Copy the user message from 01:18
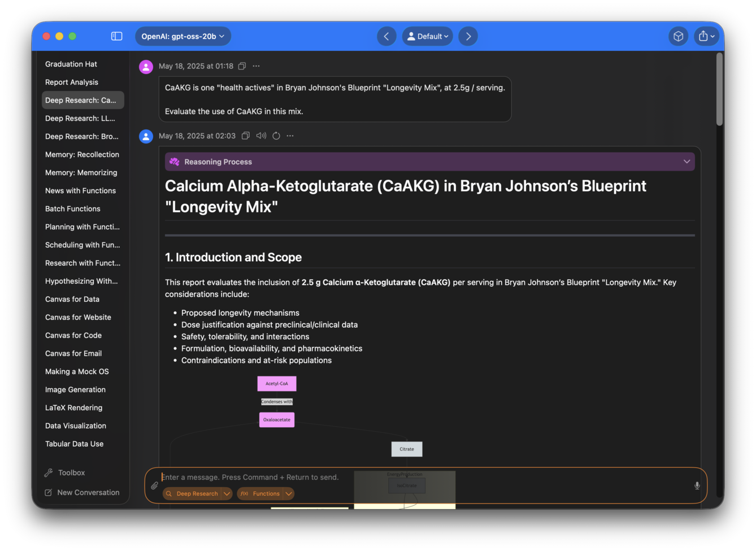The height and width of the screenshot is (551, 756). (x=242, y=66)
